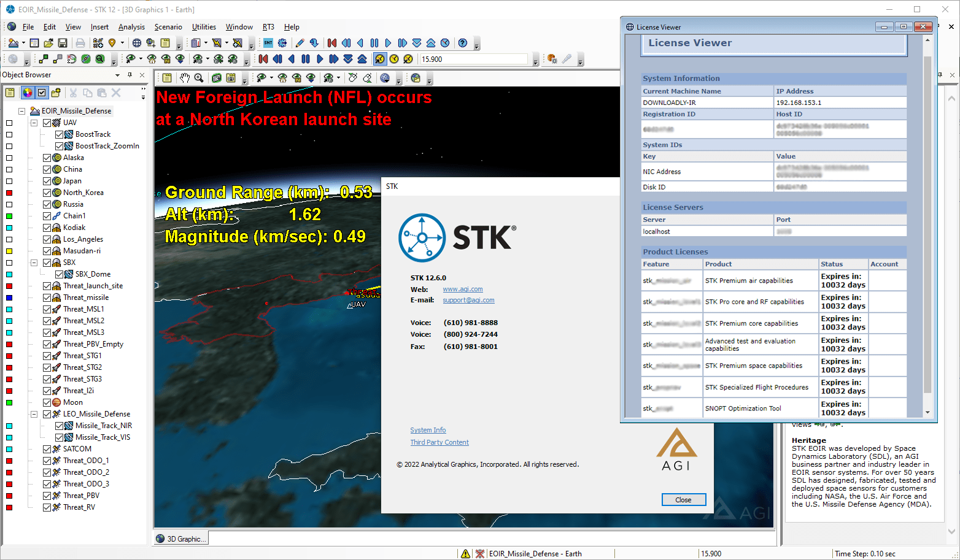The width and height of the screenshot is (960, 560).
Task: Save the scenario with the floppy disk icon
Action: point(63,43)
